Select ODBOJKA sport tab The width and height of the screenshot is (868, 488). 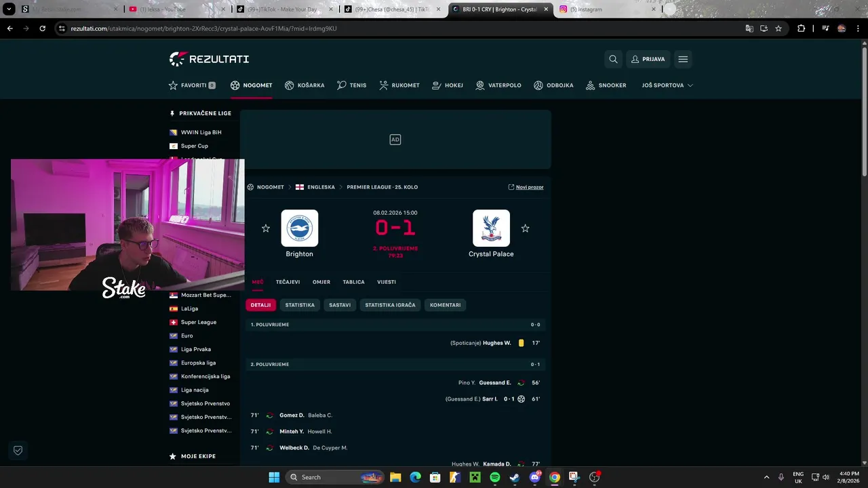pyautogui.click(x=553, y=85)
